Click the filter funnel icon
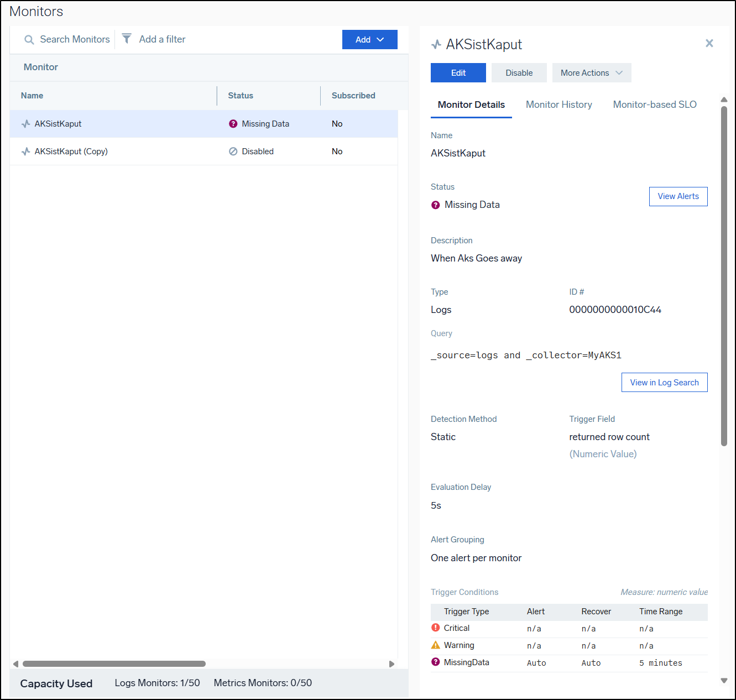Image resolution: width=736 pixels, height=700 pixels. coord(127,39)
